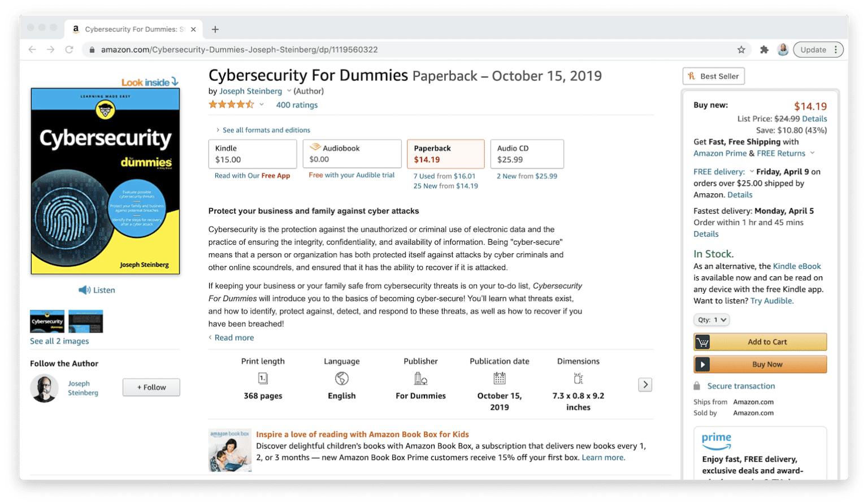The height and width of the screenshot is (504, 868).
Task: Select the Kindle format option
Action: (x=252, y=154)
